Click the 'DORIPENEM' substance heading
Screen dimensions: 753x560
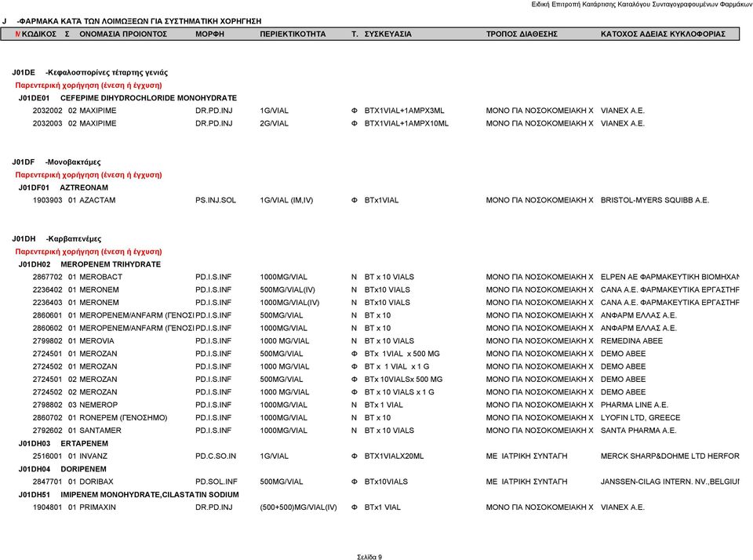click(x=83, y=469)
